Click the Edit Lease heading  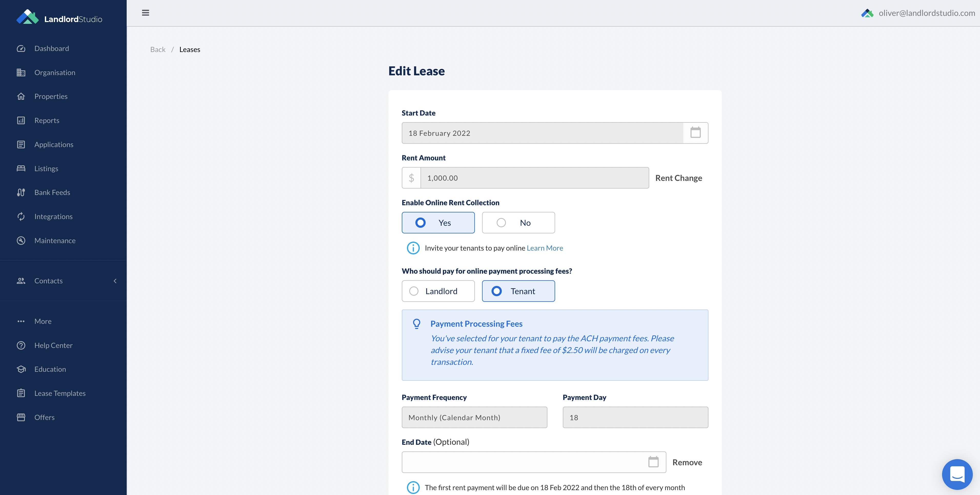(417, 71)
